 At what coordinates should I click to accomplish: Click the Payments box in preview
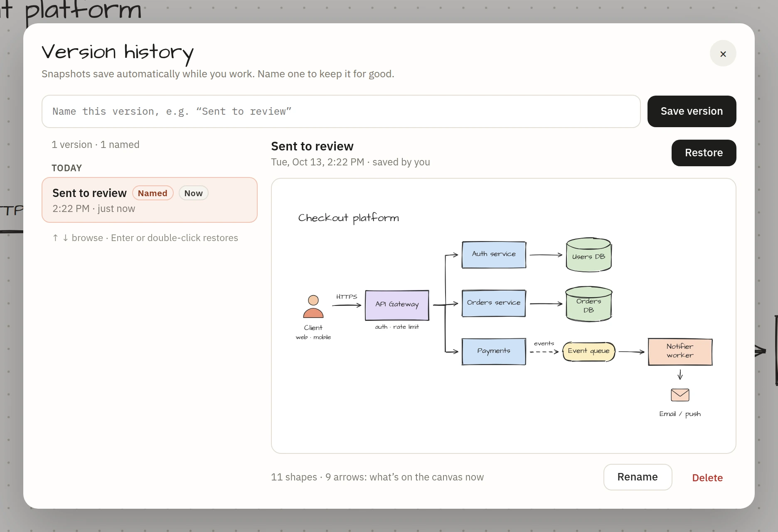pyautogui.click(x=494, y=351)
